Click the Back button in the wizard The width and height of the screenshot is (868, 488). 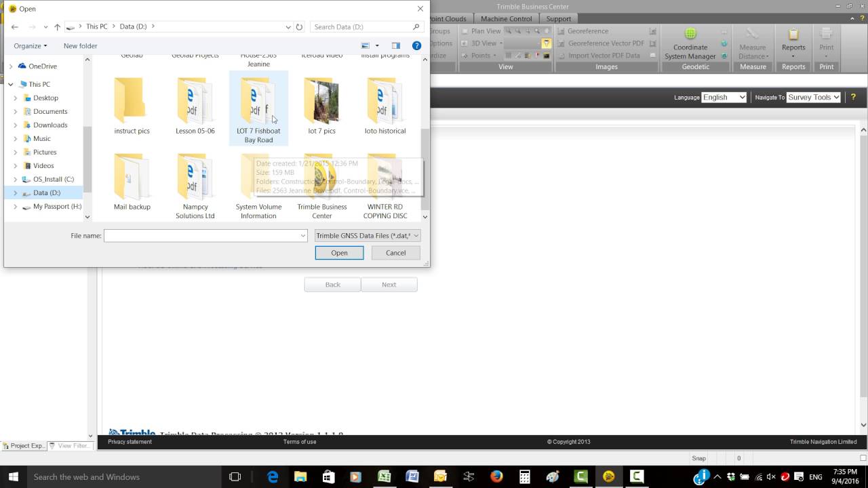[x=332, y=285]
